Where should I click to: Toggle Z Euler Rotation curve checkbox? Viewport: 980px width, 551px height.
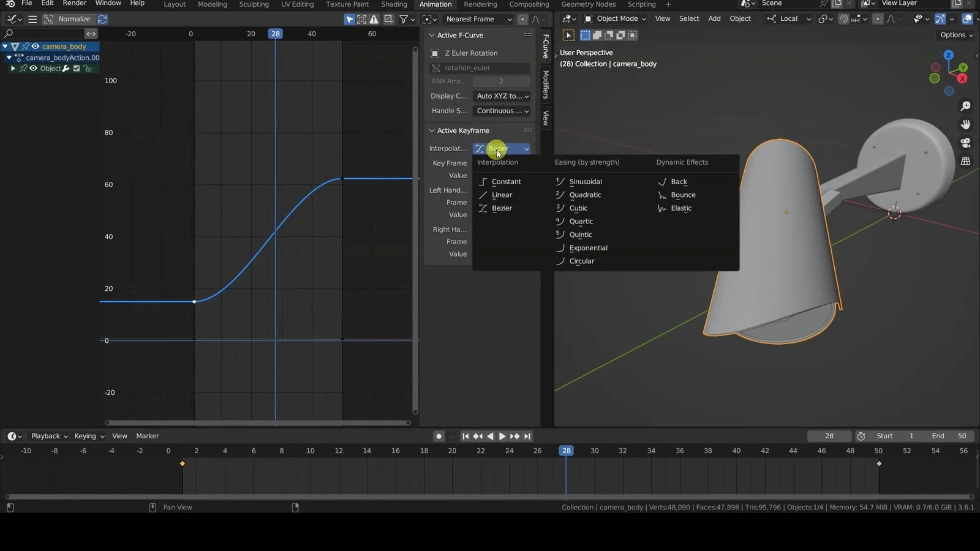click(435, 53)
